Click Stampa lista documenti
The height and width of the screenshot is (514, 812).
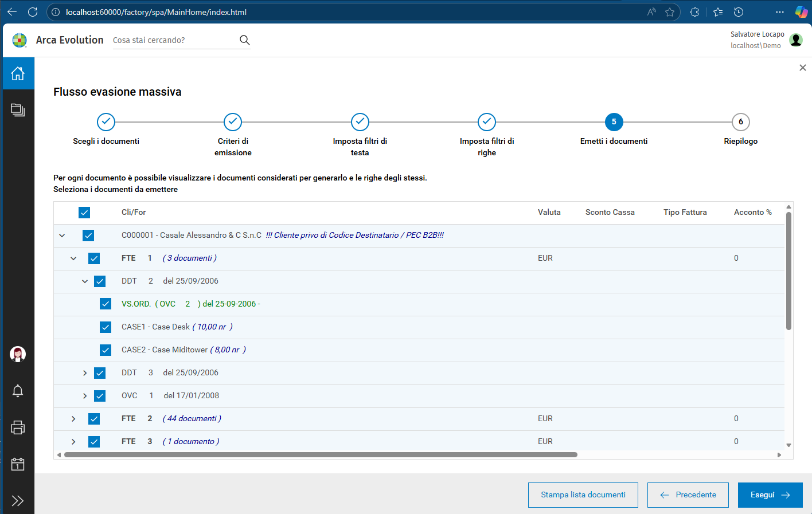point(583,495)
